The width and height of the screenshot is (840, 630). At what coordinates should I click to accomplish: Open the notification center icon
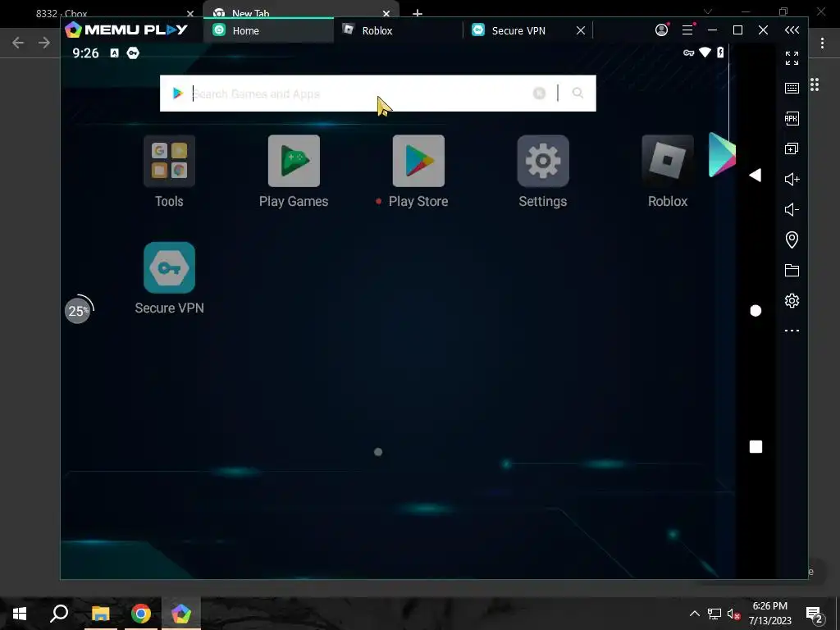coord(815,615)
